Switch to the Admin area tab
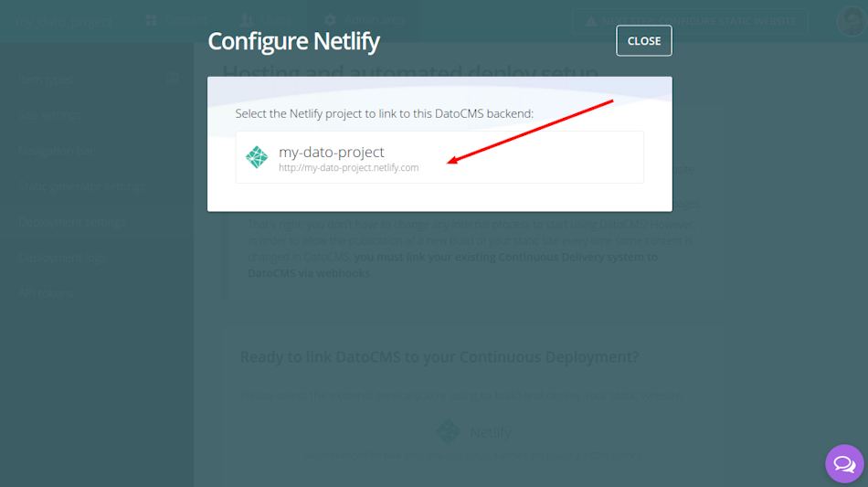868x487 pixels. (x=364, y=20)
